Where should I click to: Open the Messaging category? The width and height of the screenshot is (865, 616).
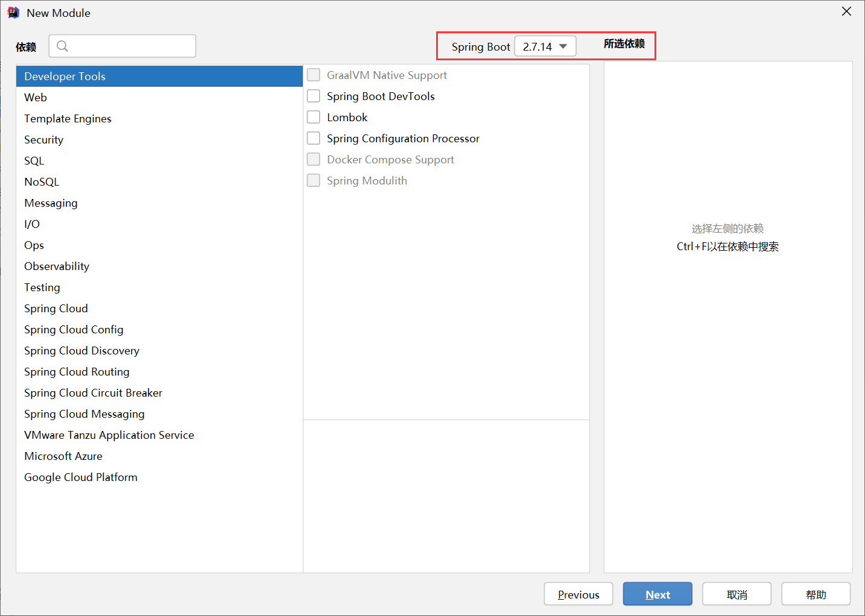point(159,203)
